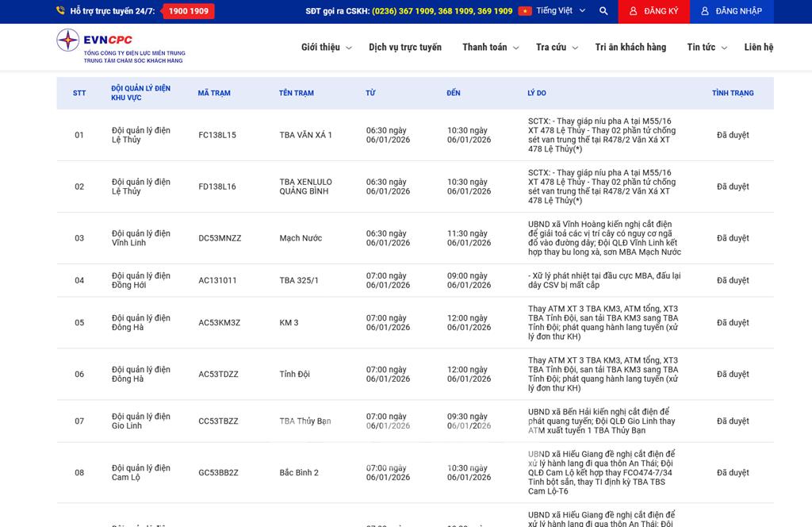Click the TÌNH TRẠNG column header
812x527 pixels.
click(732, 93)
